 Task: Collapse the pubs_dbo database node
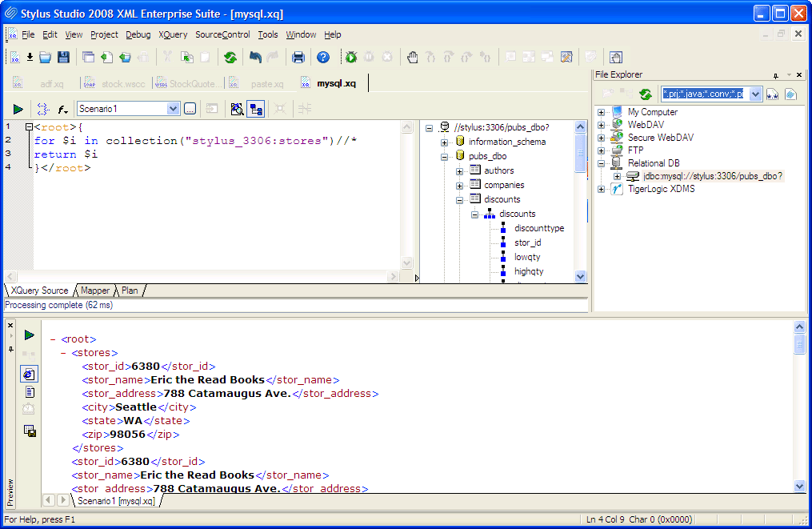pos(444,157)
